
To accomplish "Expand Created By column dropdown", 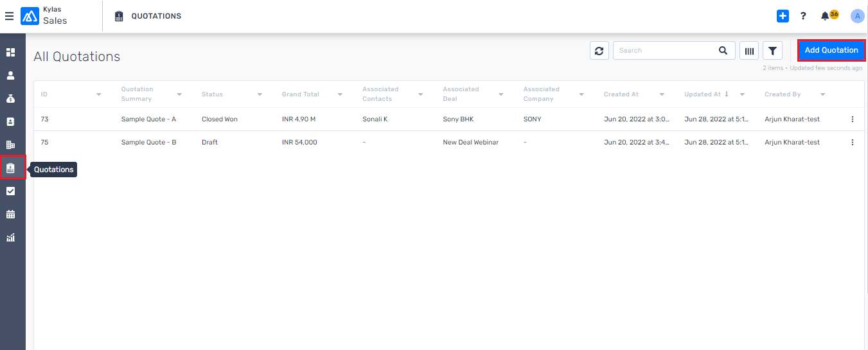I will tap(822, 94).
